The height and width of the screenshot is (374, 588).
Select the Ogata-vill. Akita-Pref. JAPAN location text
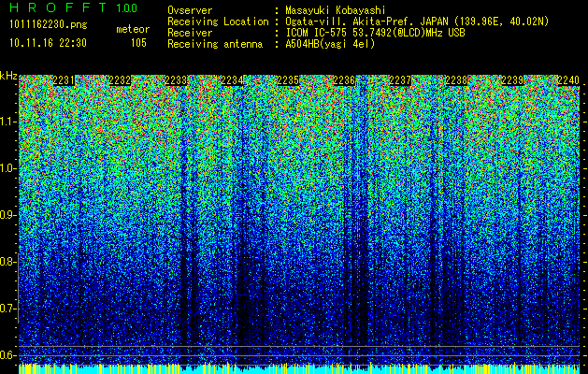click(x=417, y=22)
